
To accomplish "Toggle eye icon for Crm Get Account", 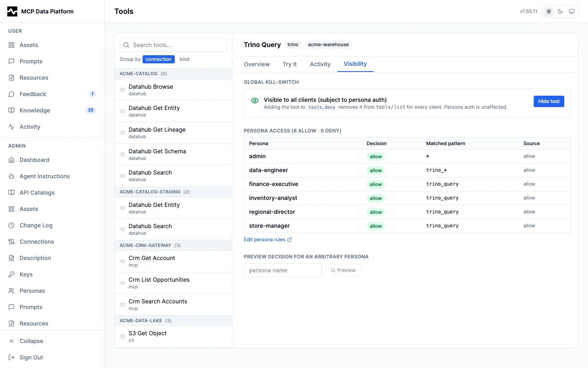I will click(x=122, y=261).
